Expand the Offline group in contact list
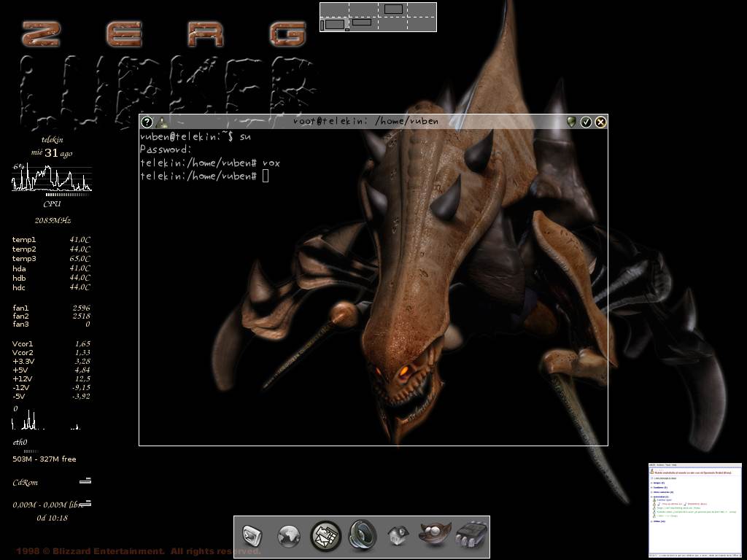Screen dimensions: 747x560 (652, 521)
